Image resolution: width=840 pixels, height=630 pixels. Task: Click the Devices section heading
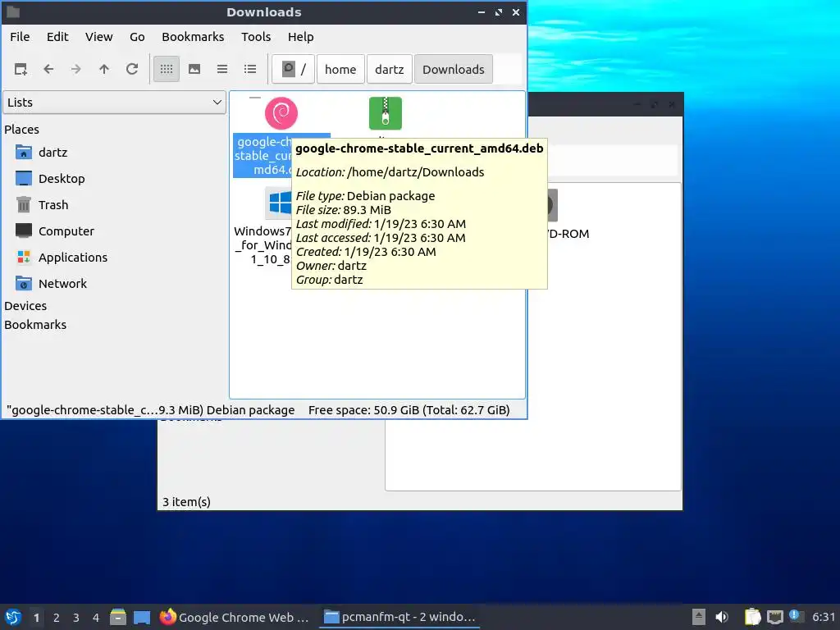click(25, 306)
